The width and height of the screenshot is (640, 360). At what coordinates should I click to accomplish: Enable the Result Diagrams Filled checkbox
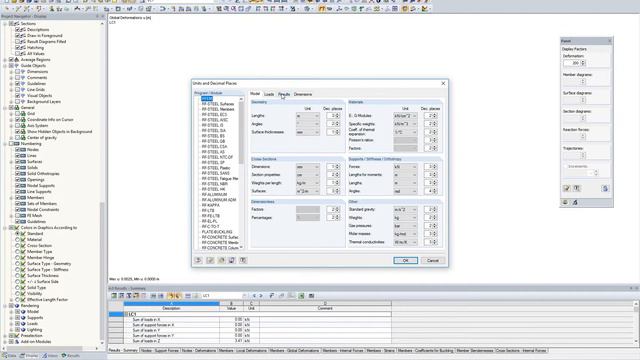(x=18, y=42)
